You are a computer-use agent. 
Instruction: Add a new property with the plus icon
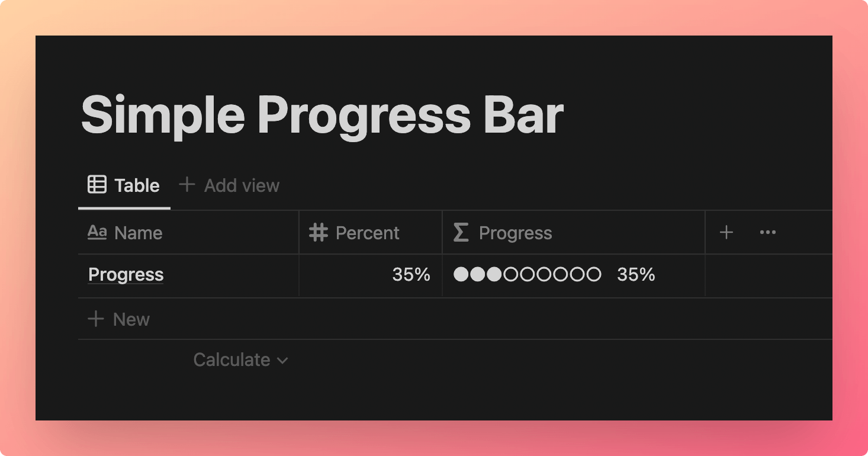tap(726, 232)
